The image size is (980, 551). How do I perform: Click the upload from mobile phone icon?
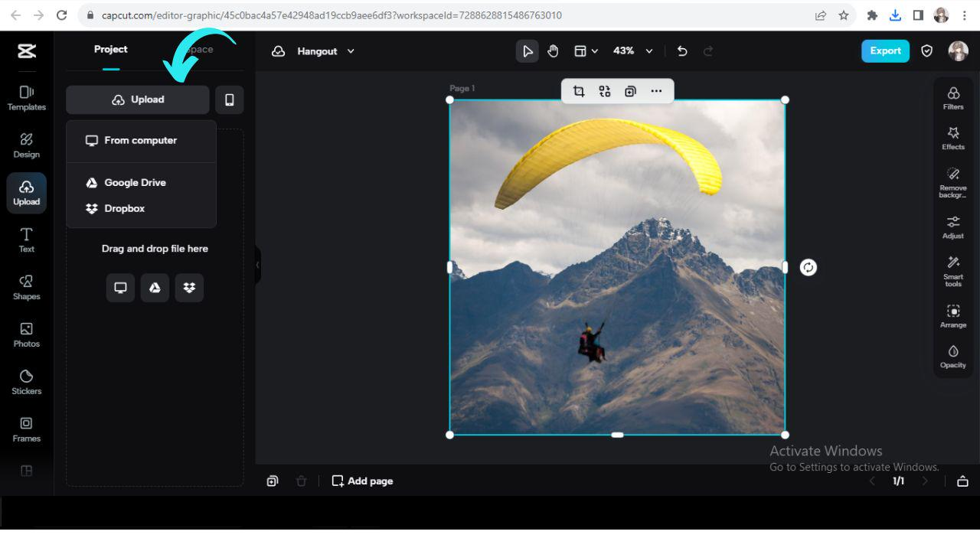click(x=229, y=99)
